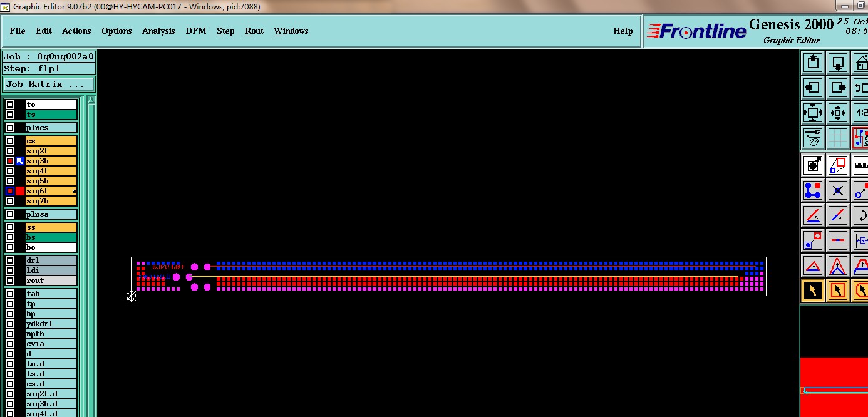The width and height of the screenshot is (868, 417).
Task: Open the Analysis menu
Action: point(158,31)
